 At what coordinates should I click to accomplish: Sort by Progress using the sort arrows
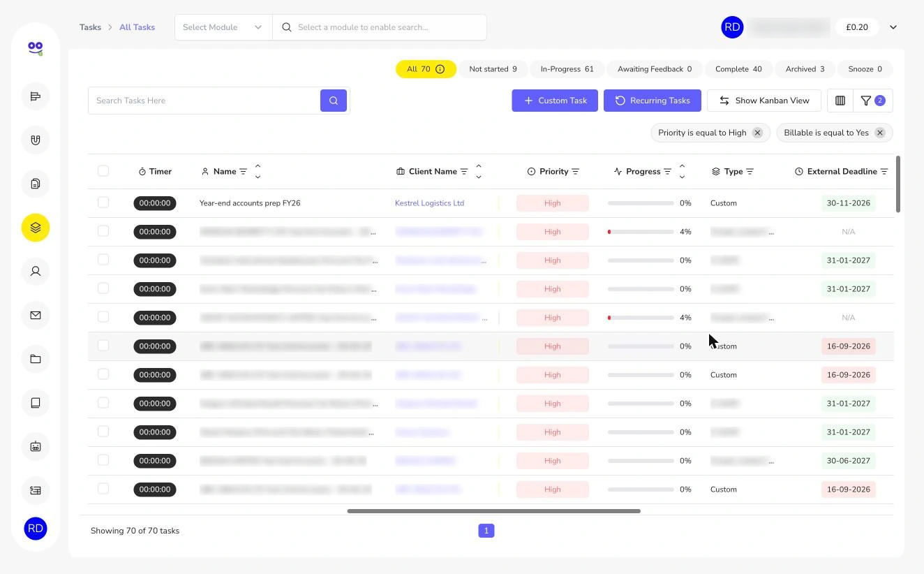[682, 171]
